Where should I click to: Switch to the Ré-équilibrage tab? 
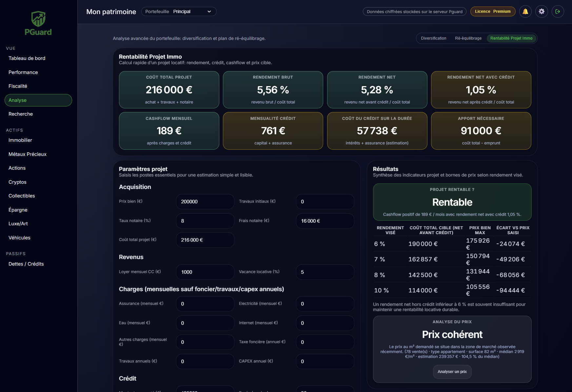point(468,38)
